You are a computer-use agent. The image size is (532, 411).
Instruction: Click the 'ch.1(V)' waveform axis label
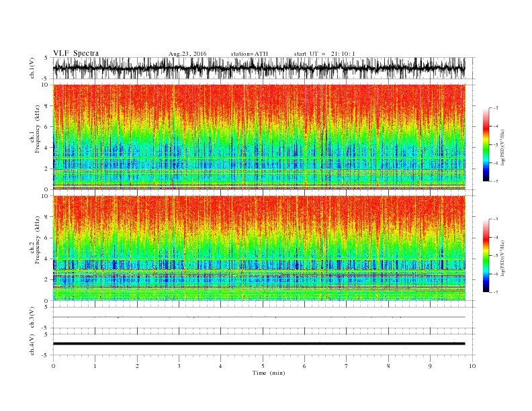pos(32,68)
